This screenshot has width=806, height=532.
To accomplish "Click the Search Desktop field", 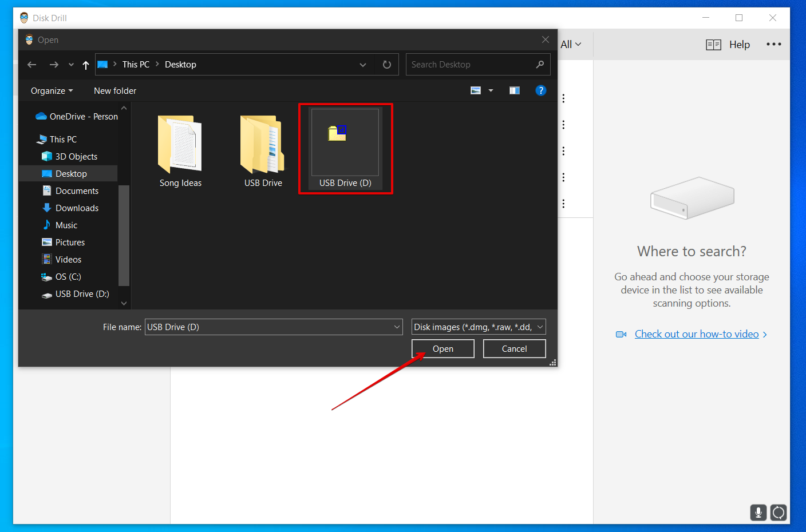I will [478, 65].
